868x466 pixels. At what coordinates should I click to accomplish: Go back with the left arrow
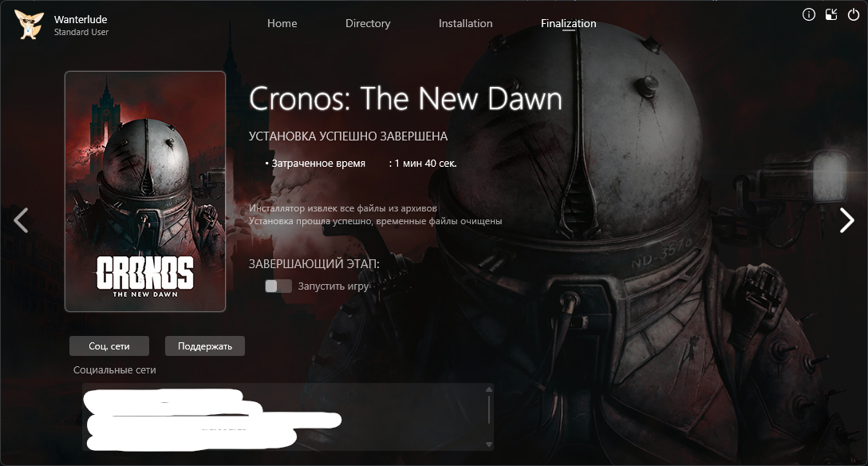pyautogui.click(x=21, y=220)
